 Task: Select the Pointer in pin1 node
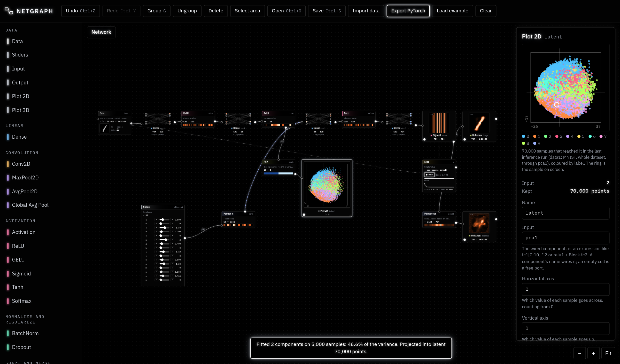tap(238, 219)
